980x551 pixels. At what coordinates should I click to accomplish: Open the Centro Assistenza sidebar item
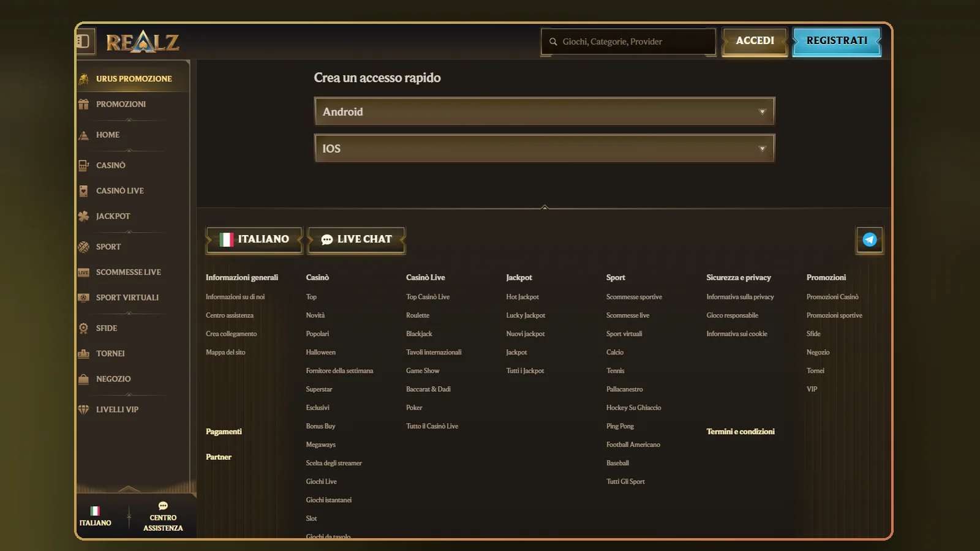pos(163,516)
